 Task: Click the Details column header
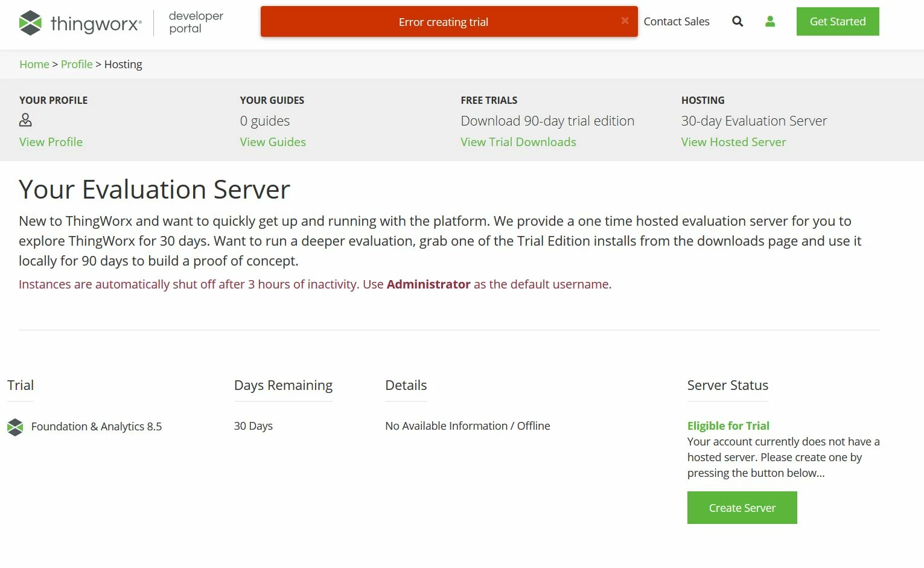[x=406, y=385]
